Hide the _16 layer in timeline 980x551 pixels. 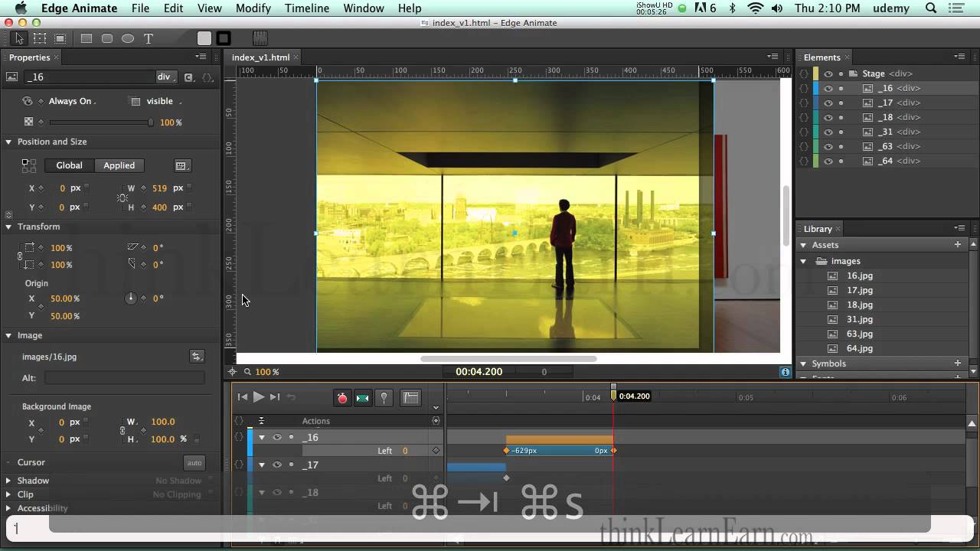coord(277,437)
